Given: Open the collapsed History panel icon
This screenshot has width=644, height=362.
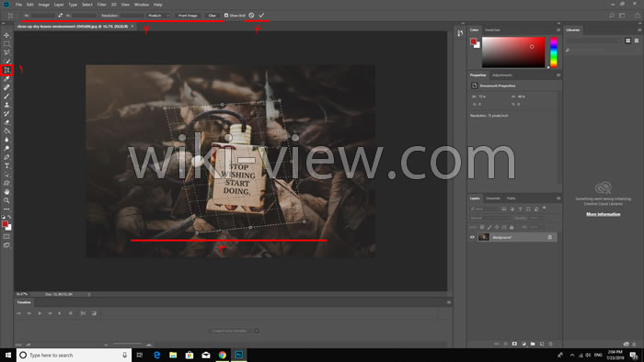Looking at the screenshot, I should pos(460,33).
